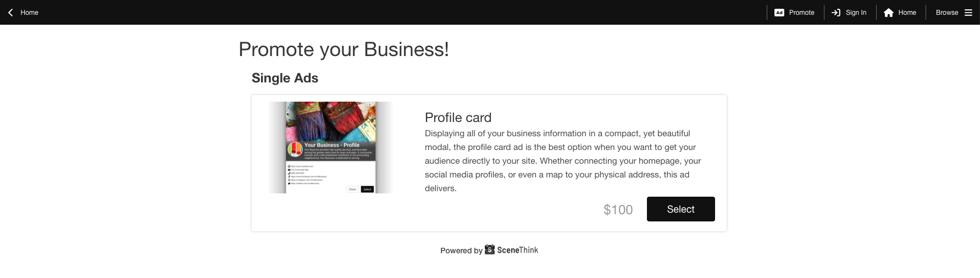This screenshot has height=278, width=980.
Task: Open the Promote navigation item
Action: 801,13
